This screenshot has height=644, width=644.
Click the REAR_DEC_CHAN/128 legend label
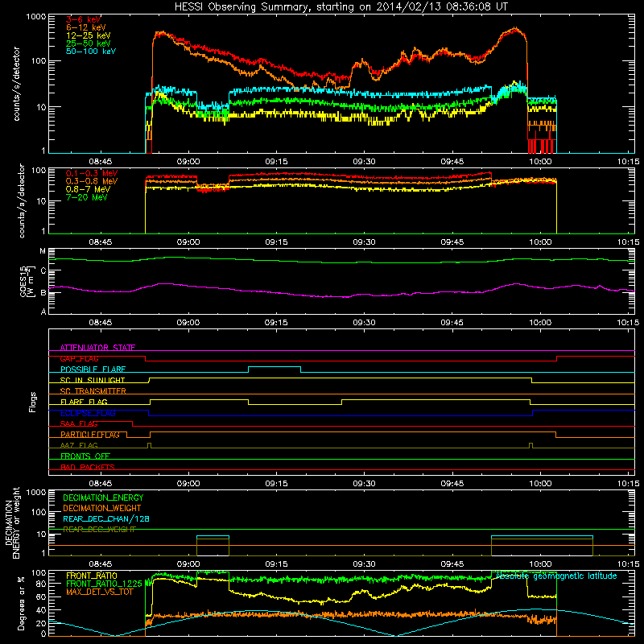click(x=106, y=518)
